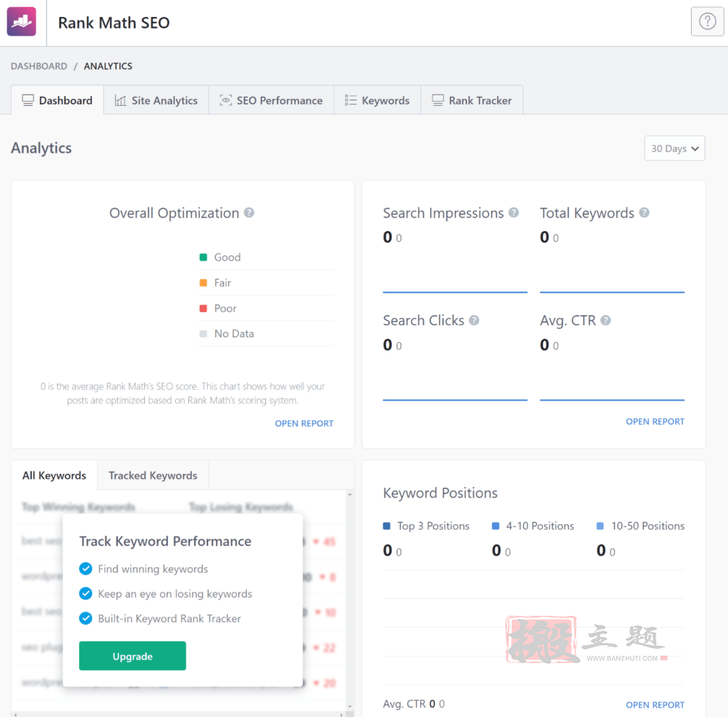The width and height of the screenshot is (728, 717).
Task: Click the Rank Math SEO title
Action: [x=114, y=22]
